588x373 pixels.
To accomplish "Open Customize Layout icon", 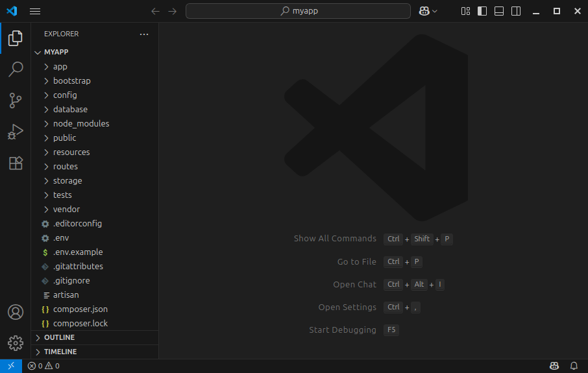I will coord(465,11).
